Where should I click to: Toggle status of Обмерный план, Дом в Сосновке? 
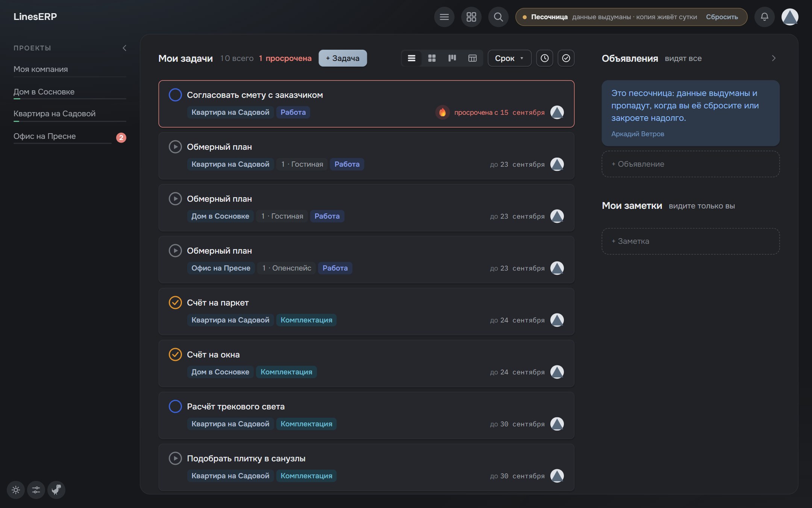point(175,199)
